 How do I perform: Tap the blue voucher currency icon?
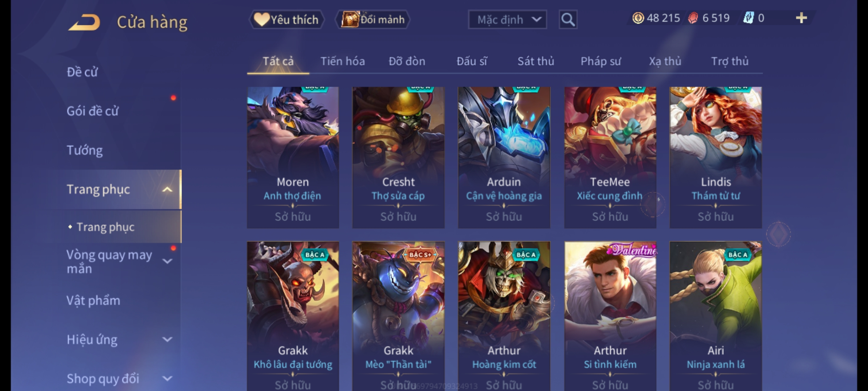(x=748, y=18)
